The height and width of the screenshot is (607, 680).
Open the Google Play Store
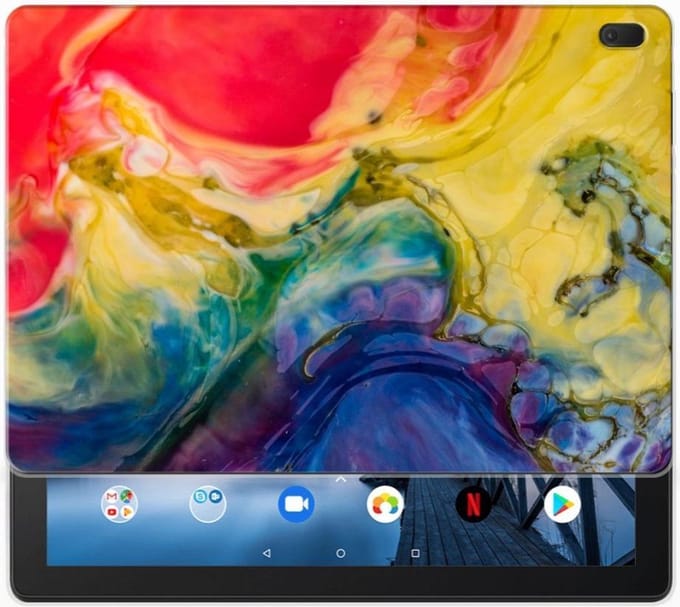tap(562, 504)
